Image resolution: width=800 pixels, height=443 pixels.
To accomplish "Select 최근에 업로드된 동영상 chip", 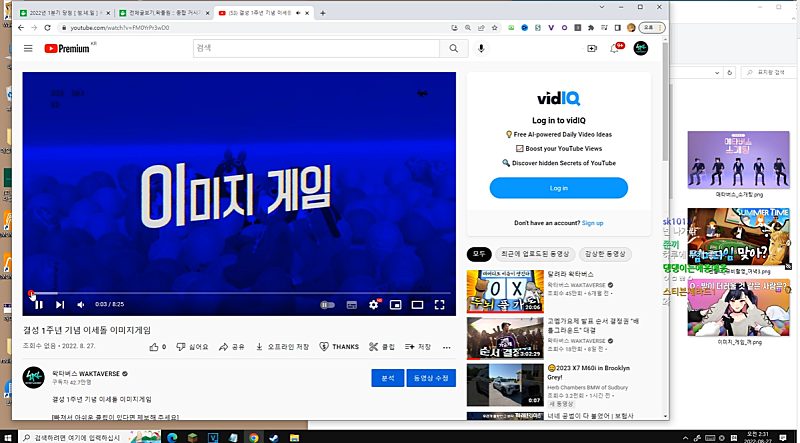I will (535, 254).
